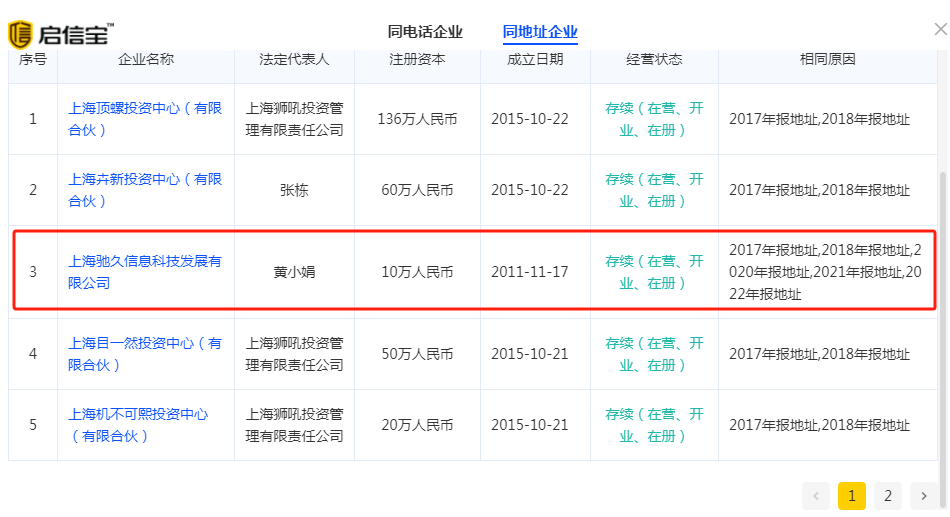This screenshot has height=517, width=950.
Task: Click founding date 2015-10-21 in row 4
Action: [530, 354]
